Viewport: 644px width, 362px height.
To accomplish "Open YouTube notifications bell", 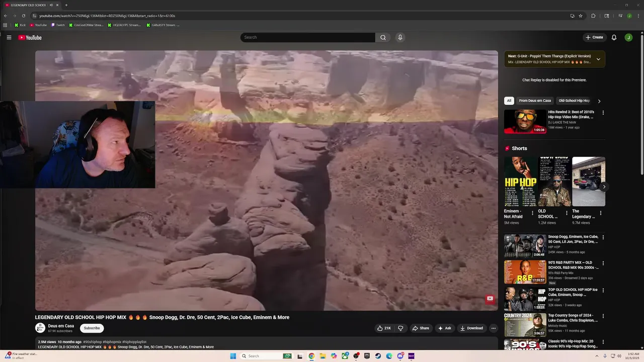I will tap(614, 37).
